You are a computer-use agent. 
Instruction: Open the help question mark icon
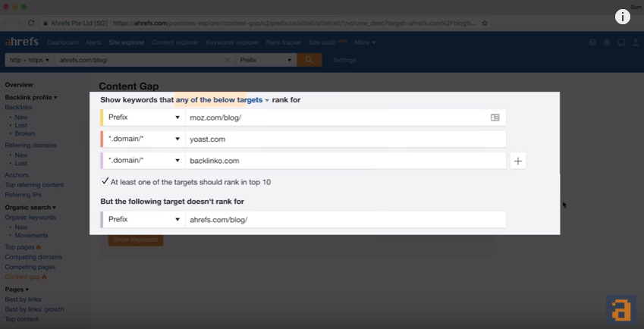(x=592, y=42)
